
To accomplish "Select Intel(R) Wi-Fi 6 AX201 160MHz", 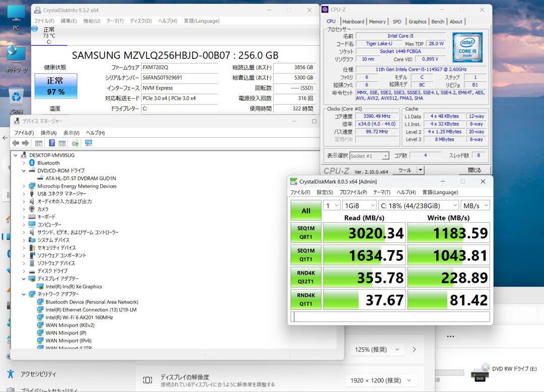I will (x=79, y=318).
